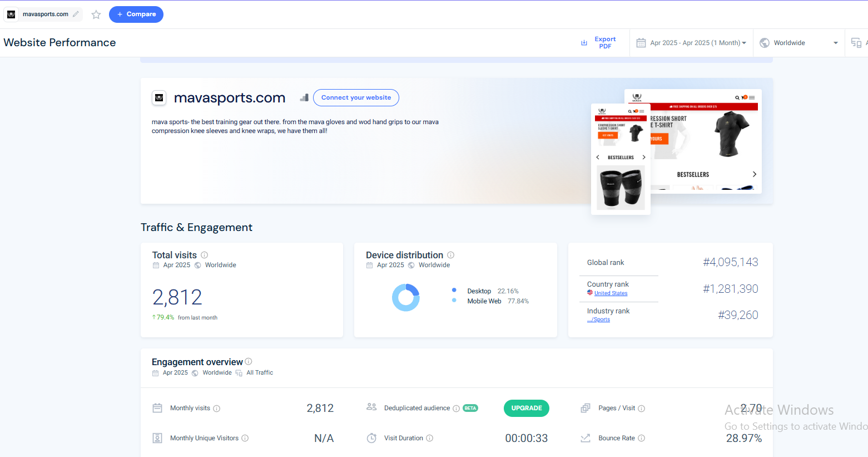Click the bounce rate value 28.97%
This screenshot has height=457, width=868.
(744, 438)
